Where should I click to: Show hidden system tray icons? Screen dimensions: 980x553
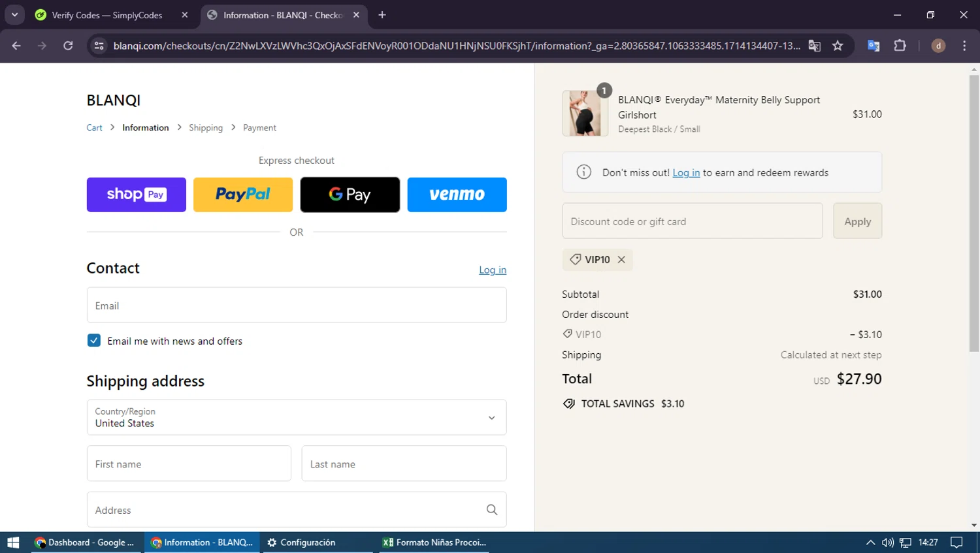pyautogui.click(x=870, y=543)
